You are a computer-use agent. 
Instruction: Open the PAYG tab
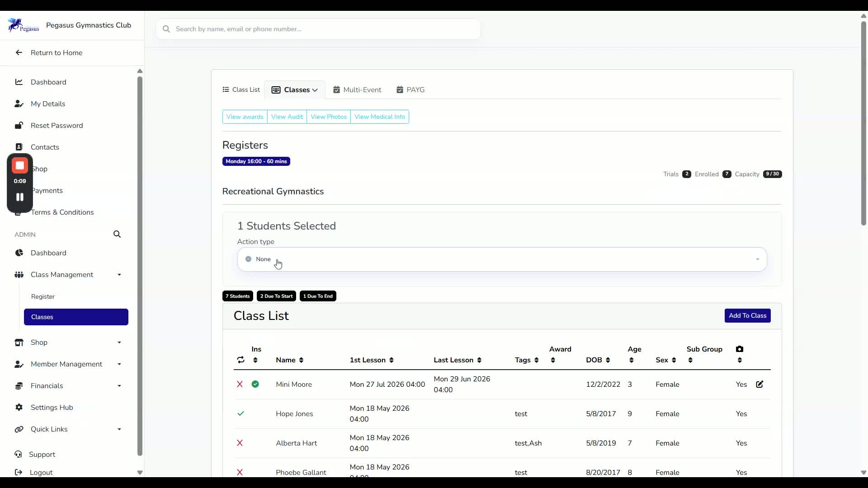coord(410,90)
